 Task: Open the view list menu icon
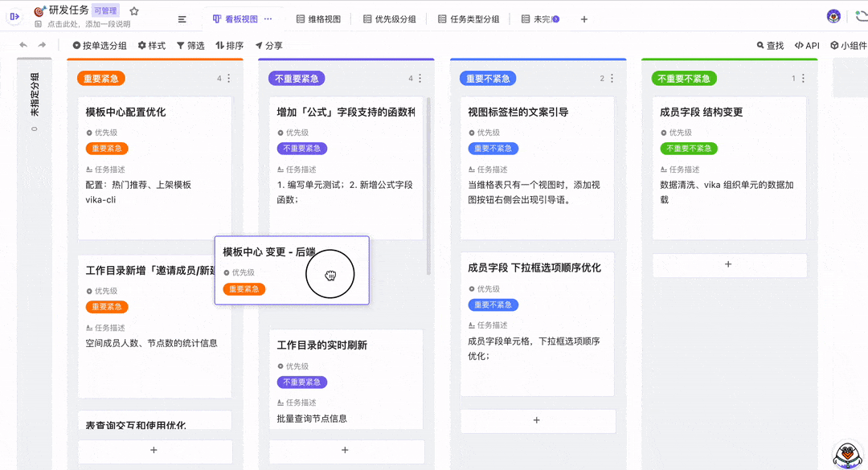(182, 19)
